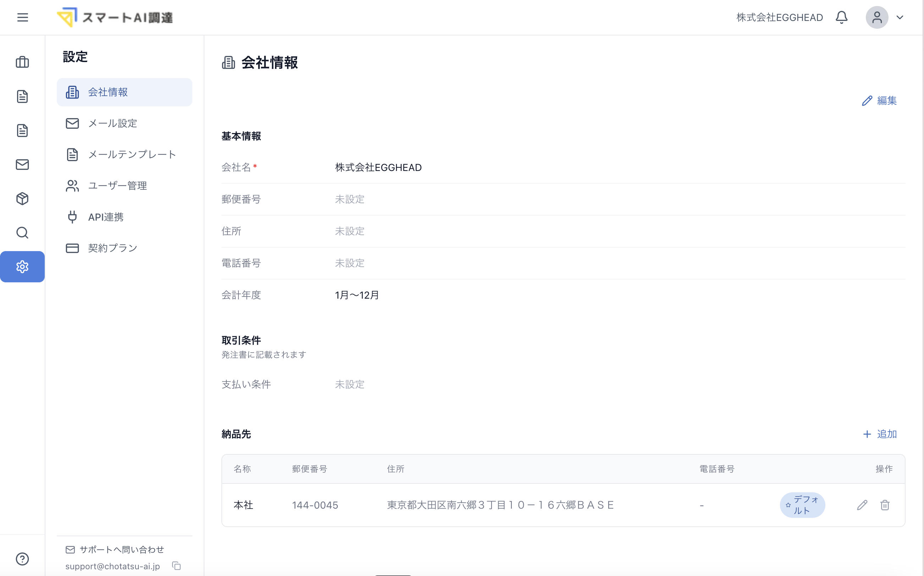Click the デフォルト badge on 本社 row

(802, 505)
